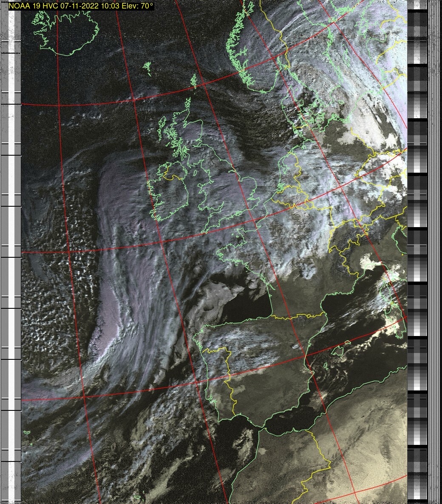Viewport: 442px width, 504px height.
Task: Select the Morocco land area
Action: 272,459
